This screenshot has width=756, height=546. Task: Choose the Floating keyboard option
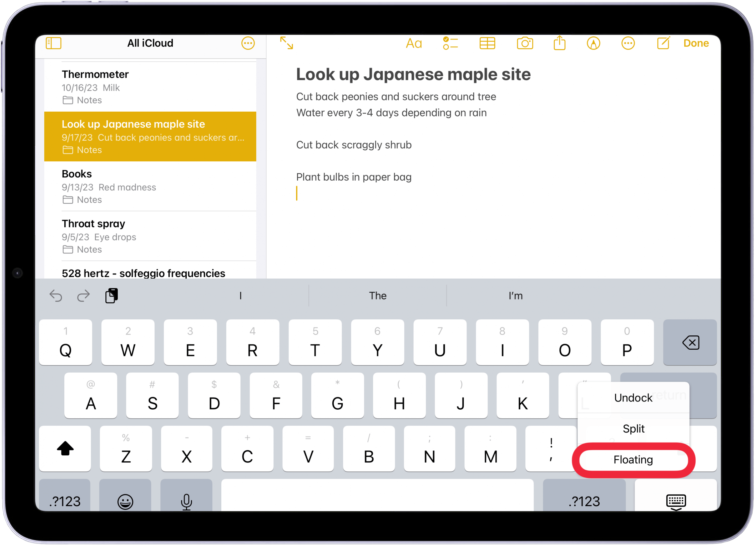tap(633, 459)
